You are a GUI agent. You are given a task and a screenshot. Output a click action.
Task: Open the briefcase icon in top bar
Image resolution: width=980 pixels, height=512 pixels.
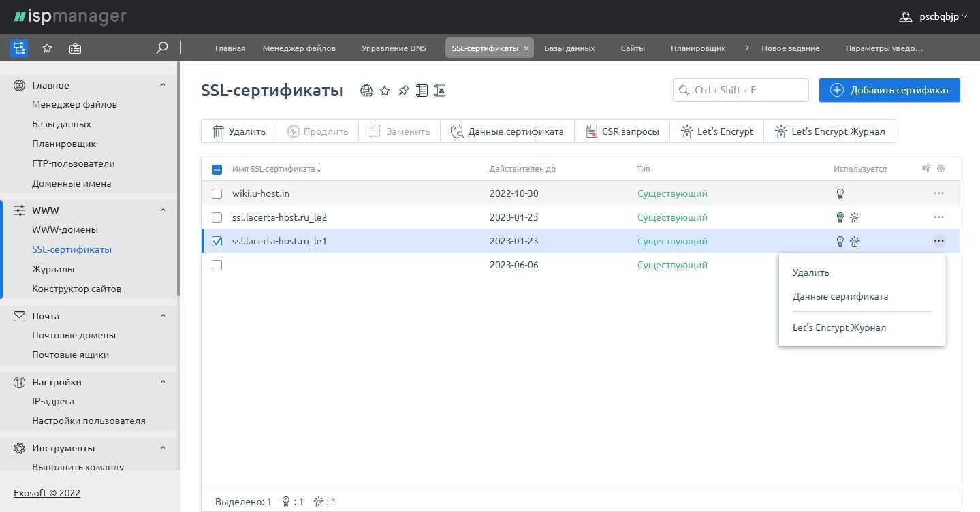75,48
